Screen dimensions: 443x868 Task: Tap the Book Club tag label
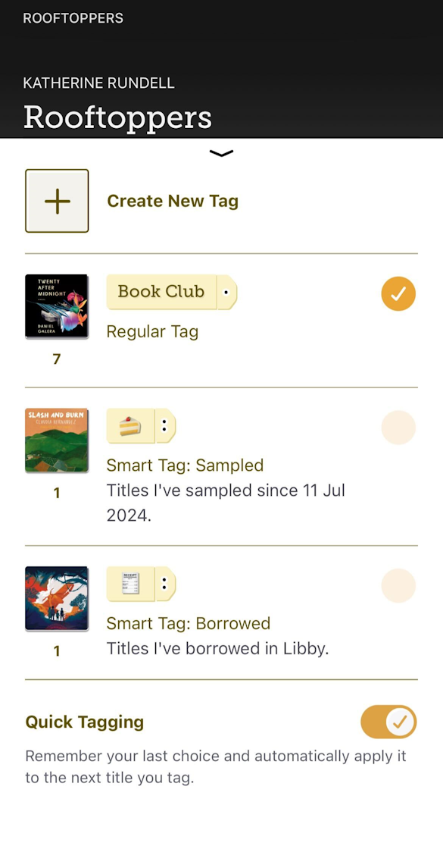[161, 292]
